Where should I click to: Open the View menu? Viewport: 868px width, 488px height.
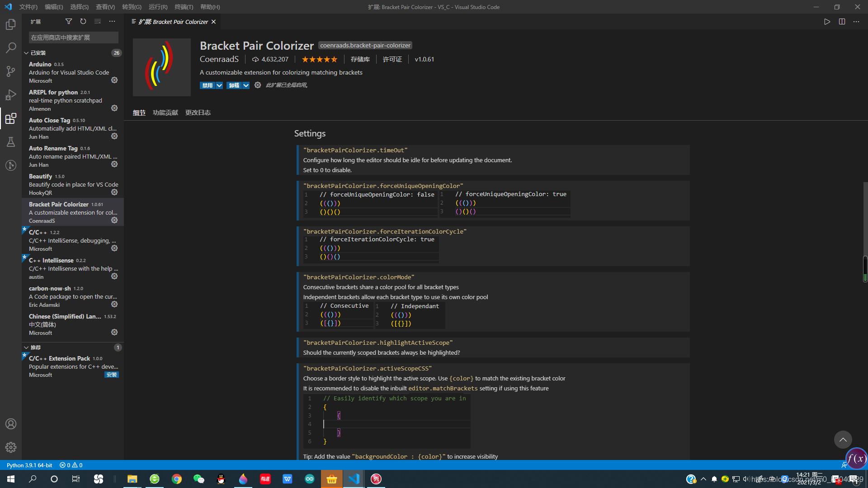coord(105,7)
